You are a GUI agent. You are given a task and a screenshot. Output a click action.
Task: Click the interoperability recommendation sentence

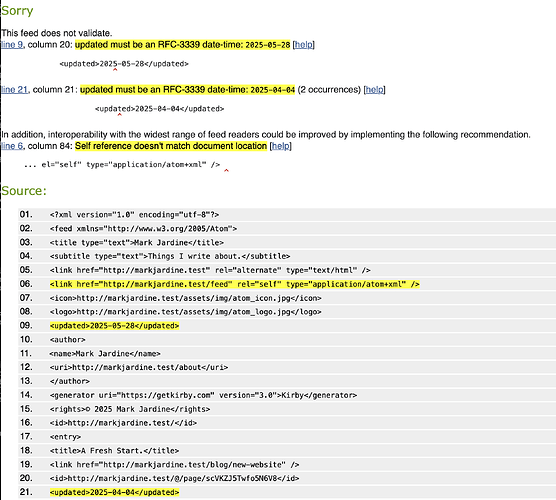(266, 135)
